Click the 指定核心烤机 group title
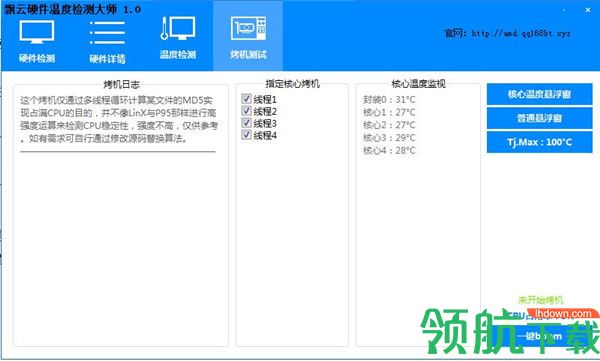The height and width of the screenshot is (361, 600). point(292,83)
